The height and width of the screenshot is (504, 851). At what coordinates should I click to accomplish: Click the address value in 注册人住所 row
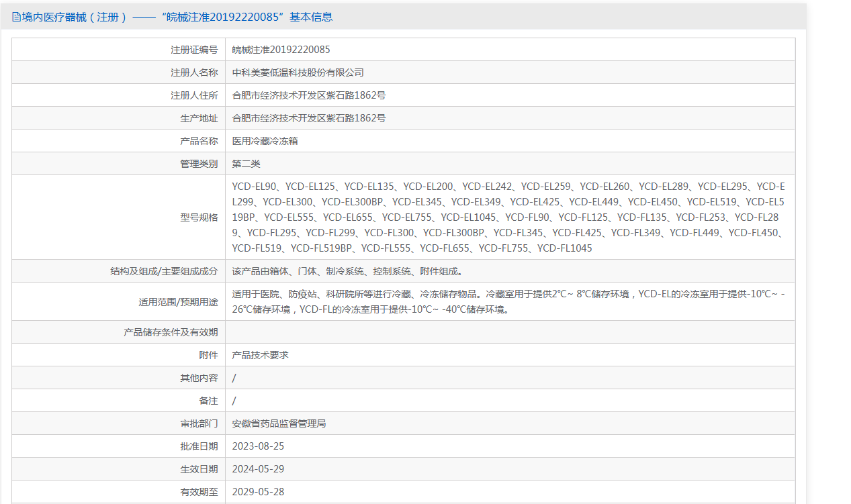click(309, 95)
